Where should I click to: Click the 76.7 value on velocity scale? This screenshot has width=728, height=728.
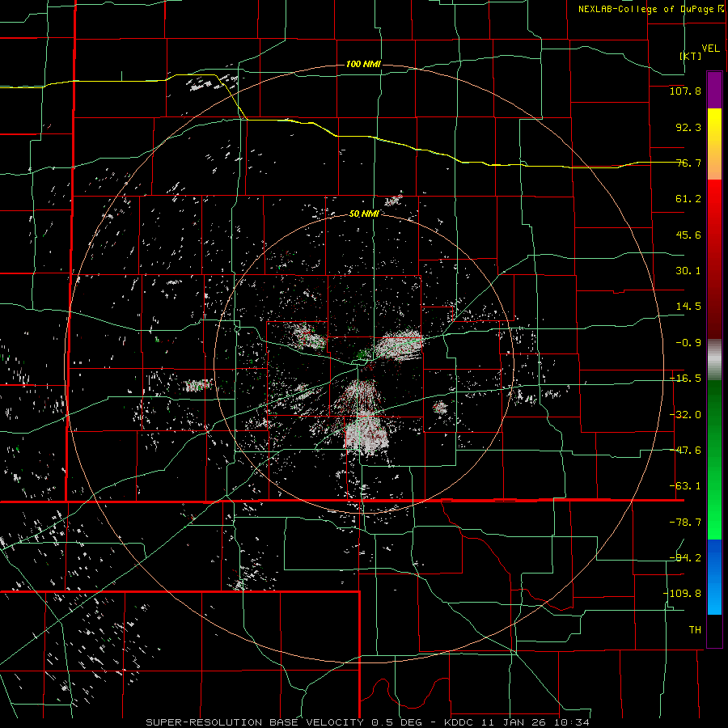pos(688,163)
